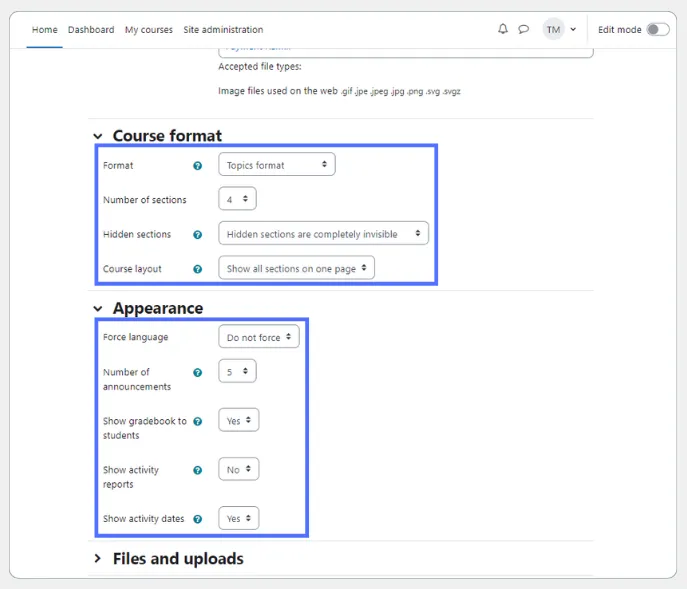This screenshot has width=687, height=589.
Task: Click the Appearance heading
Action: coord(158,309)
